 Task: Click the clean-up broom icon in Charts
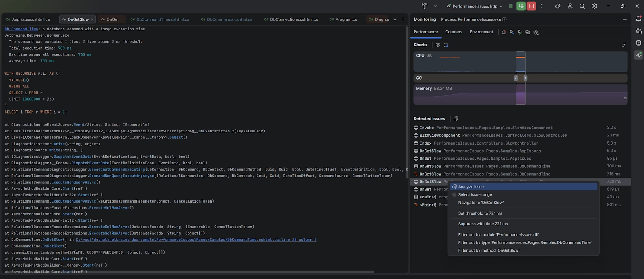point(623,45)
